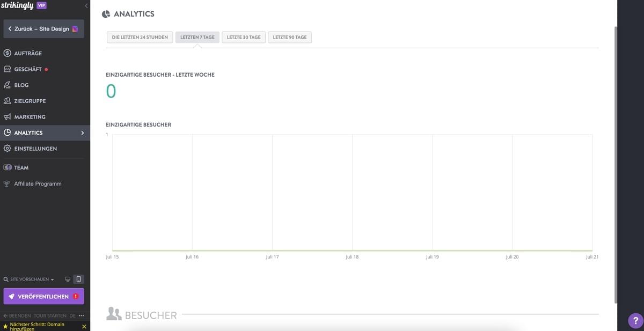Viewport: 644px width, 331px height.
Task: Click the Juli 15 axis label
Action: click(112, 257)
